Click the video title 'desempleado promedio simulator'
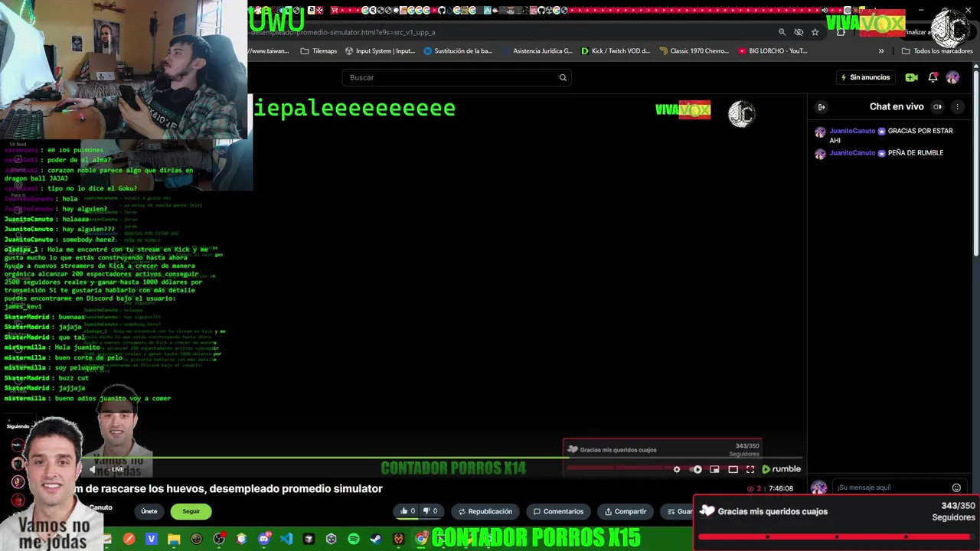The height and width of the screenshot is (551, 980). point(296,488)
